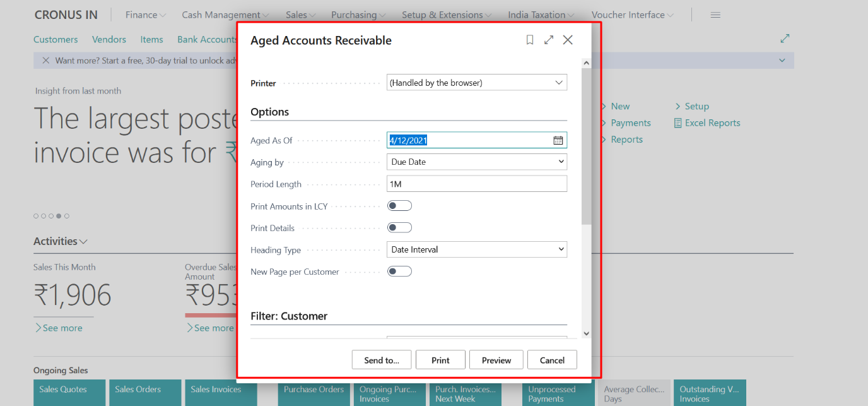Select the fourth carousel indicator dot
The width and height of the screenshot is (868, 406).
coord(59,215)
